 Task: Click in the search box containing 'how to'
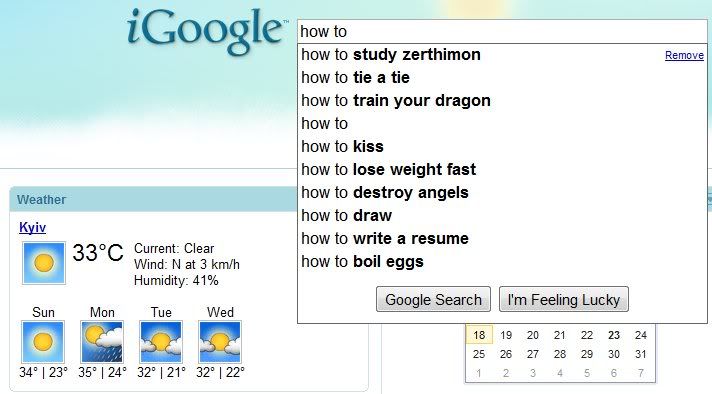pyautogui.click(x=502, y=31)
